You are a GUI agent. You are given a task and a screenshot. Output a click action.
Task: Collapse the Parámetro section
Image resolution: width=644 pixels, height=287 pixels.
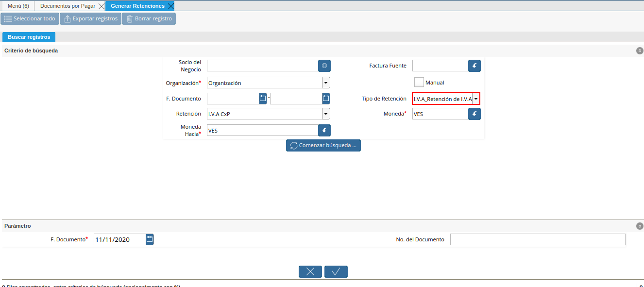coord(639,226)
